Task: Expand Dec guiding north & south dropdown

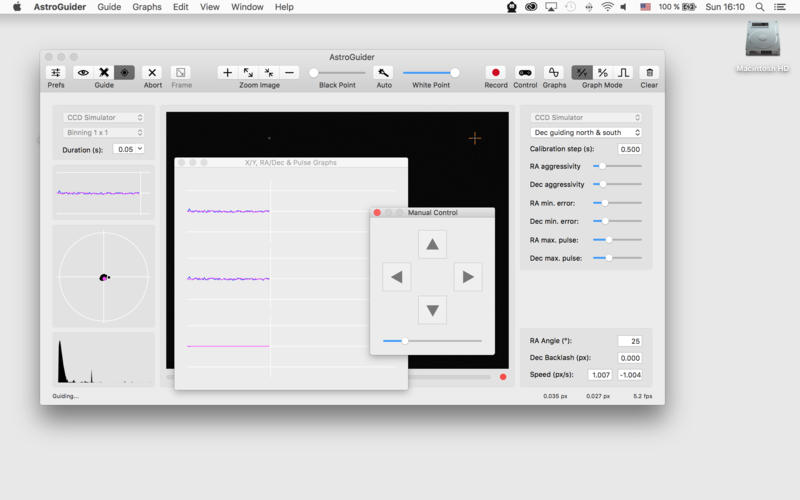Action: point(586,132)
